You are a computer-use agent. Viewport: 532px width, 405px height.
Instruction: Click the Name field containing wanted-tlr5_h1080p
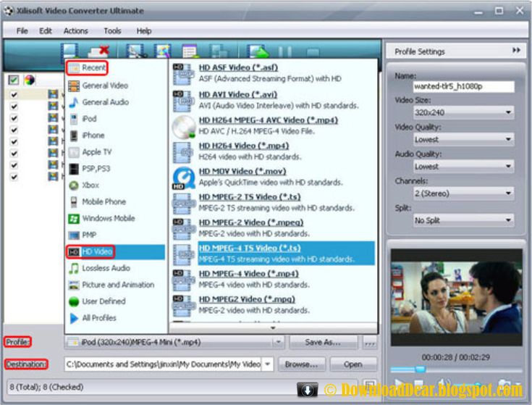pyautogui.click(x=463, y=86)
